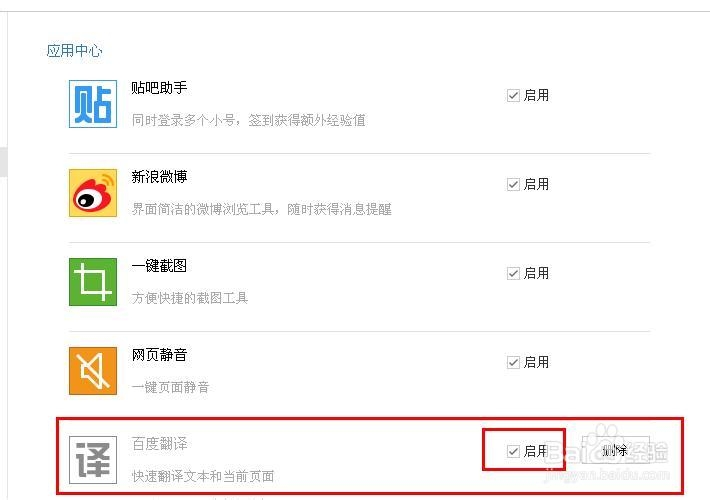Select the 贴吧助手 title text

pos(159,88)
